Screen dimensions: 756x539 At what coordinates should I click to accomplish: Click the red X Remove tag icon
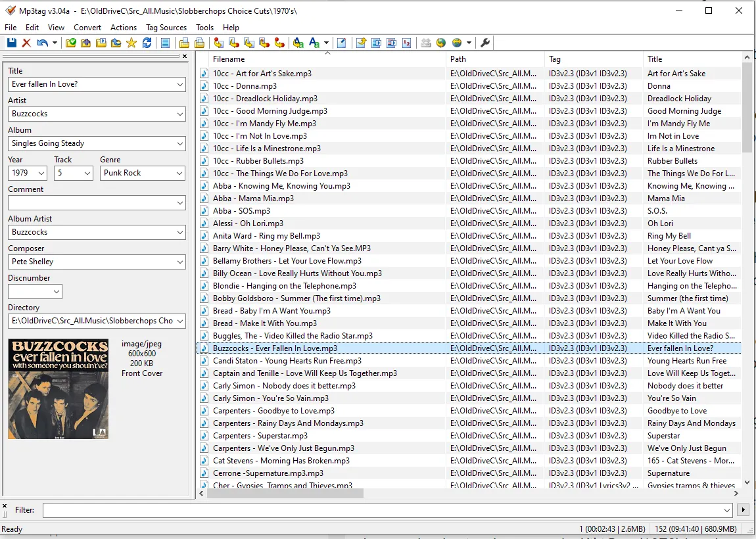26,43
